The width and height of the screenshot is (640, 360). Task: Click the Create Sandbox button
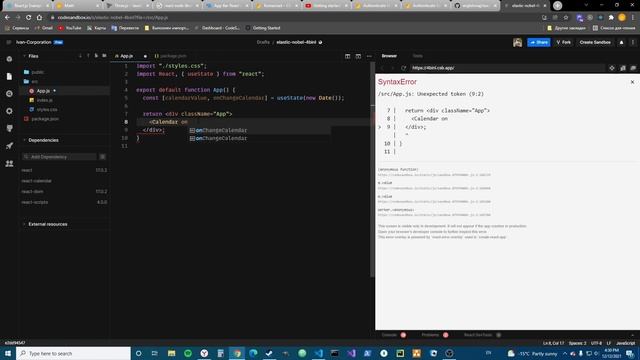[x=595, y=42]
